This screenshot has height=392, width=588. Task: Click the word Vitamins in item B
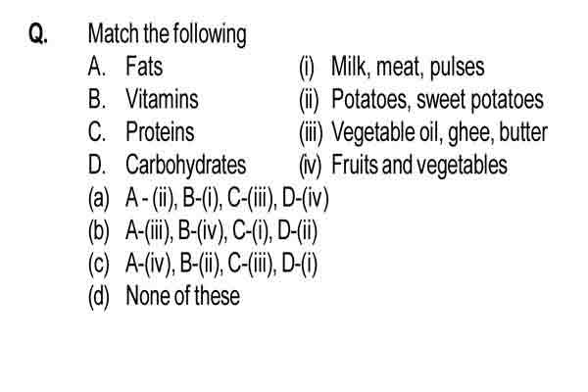pos(162,99)
